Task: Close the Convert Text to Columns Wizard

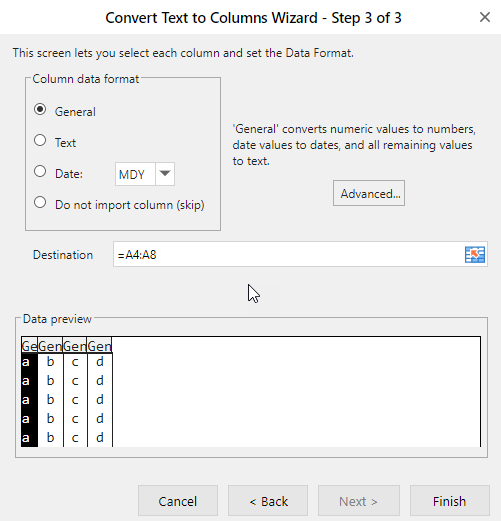Action: tap(485, 17)
